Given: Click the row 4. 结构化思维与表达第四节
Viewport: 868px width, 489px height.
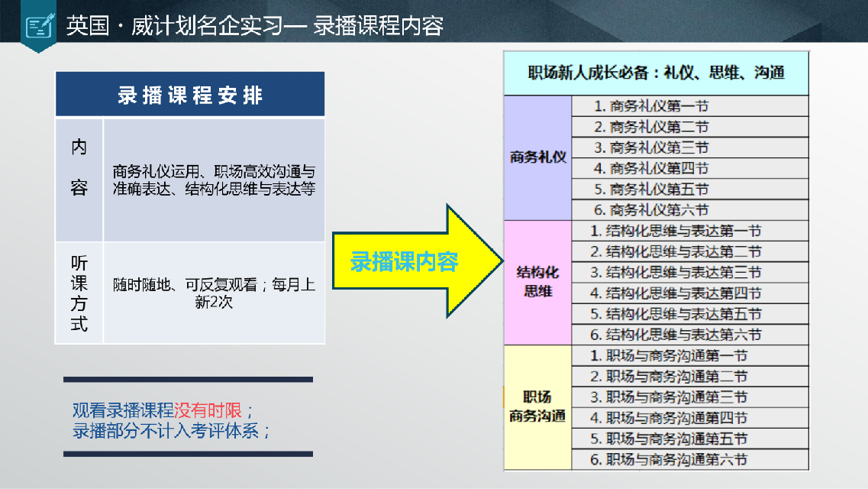Looking at the screenshot, I should 690,293.
